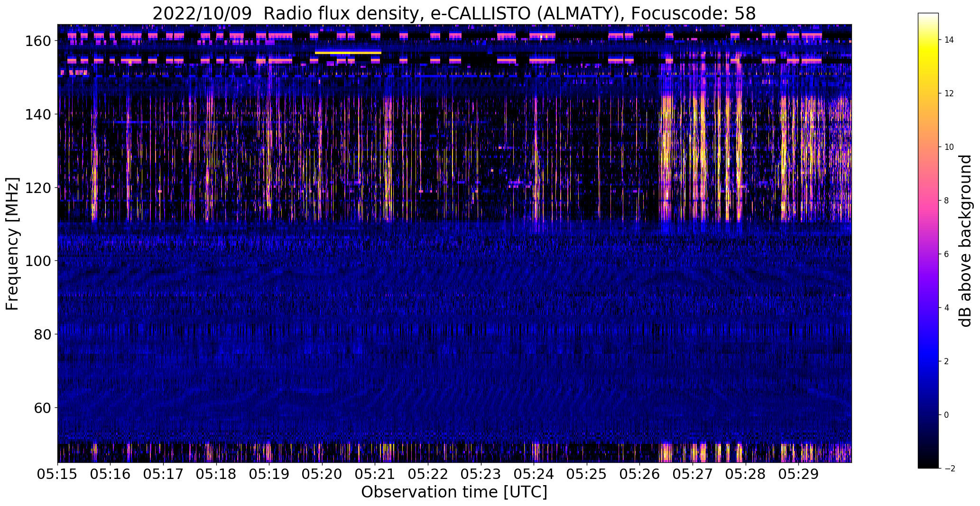Click the colorbar gradient strip
This screenshot has height=506, width=980.
928,240
